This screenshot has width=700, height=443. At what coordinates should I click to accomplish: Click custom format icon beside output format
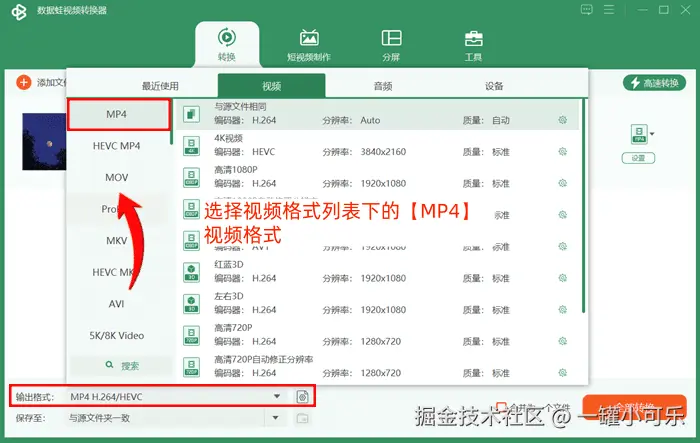[302, 397]
